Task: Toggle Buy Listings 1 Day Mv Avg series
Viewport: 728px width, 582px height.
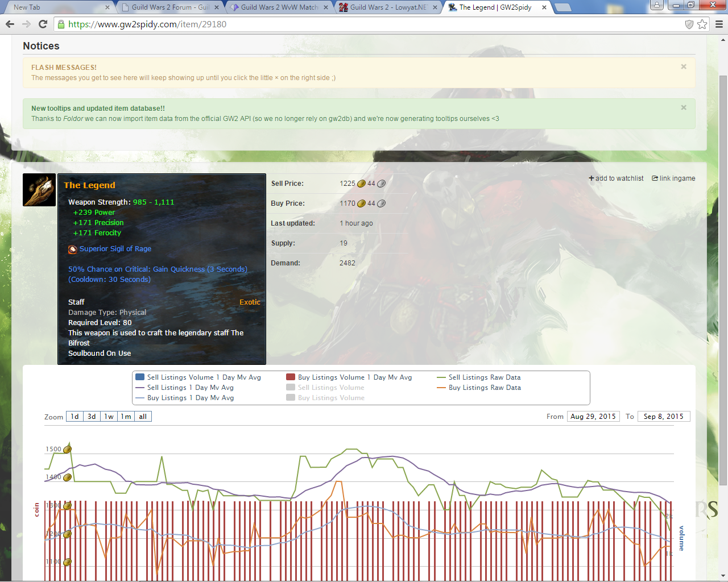Action: (x=184, y=398)
